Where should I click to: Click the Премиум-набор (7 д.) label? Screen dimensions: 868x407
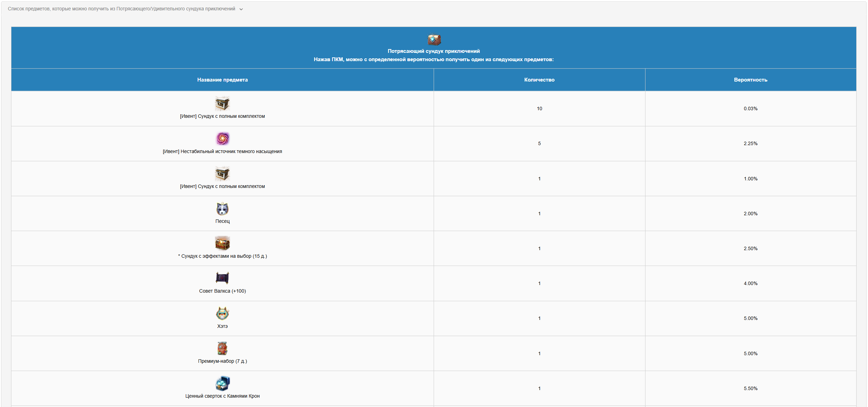pos(222,361)
